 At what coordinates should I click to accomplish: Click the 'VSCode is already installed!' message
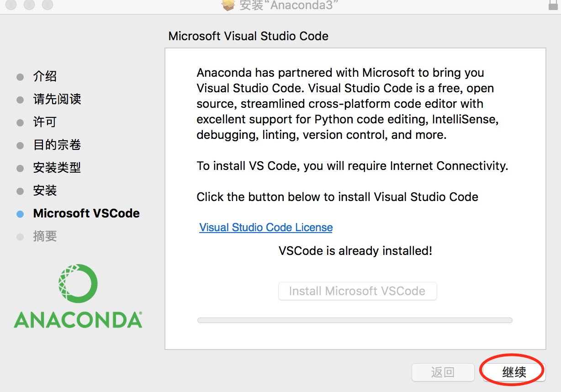click(x=355, y=251)
